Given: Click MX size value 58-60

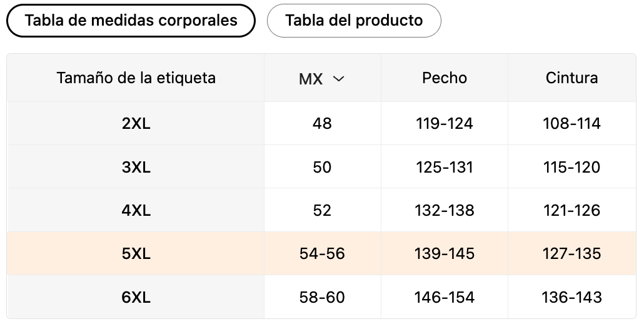Looking at the screenshot, I should coord(322,297).
